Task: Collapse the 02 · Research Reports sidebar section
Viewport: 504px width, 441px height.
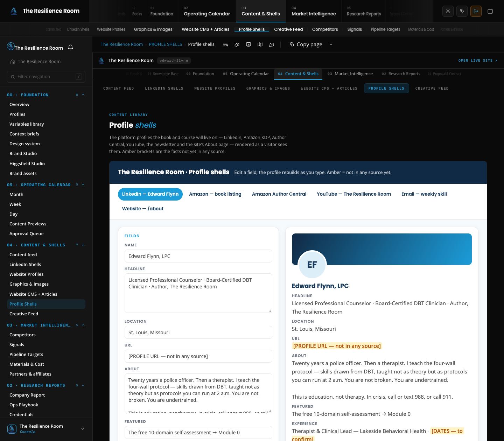Action: (83, 385)
